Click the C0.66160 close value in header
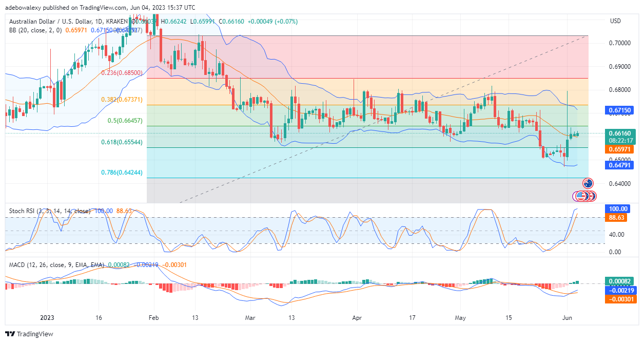 tap(232, 22)
